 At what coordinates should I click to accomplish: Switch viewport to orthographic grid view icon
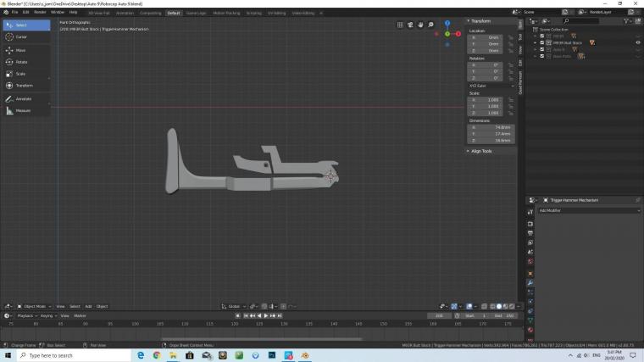coord(400,25)
